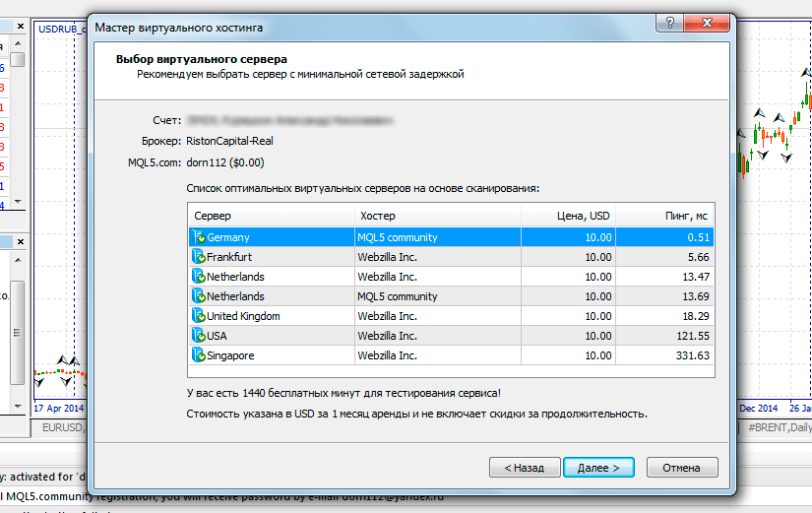Select the Singapore server name

point(230,355)
